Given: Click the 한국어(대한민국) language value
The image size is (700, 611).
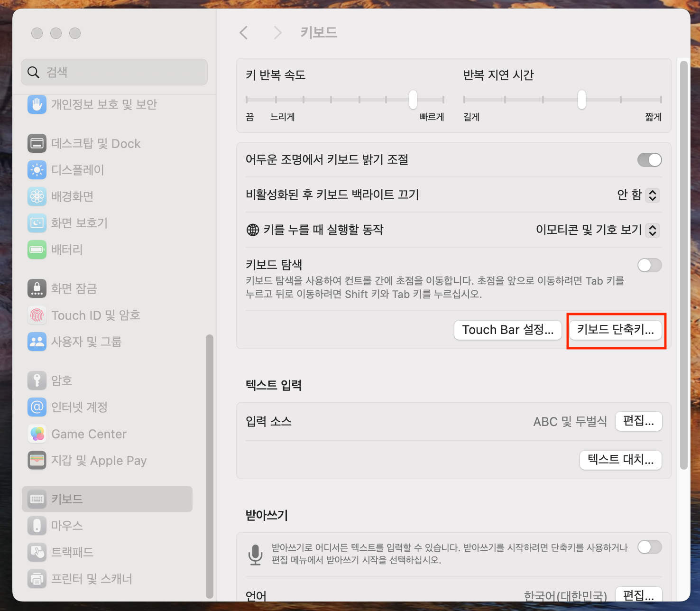Looking at the screenshot, I should pos(565,596).
